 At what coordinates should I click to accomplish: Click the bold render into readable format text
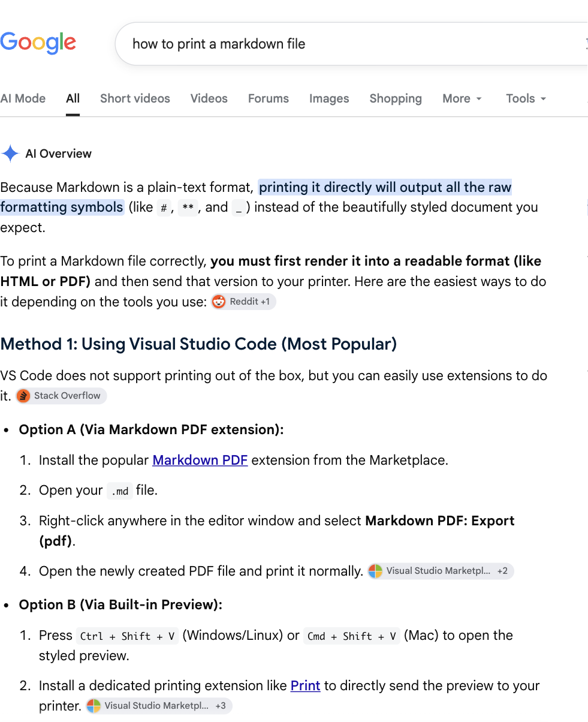click(271, 271)
